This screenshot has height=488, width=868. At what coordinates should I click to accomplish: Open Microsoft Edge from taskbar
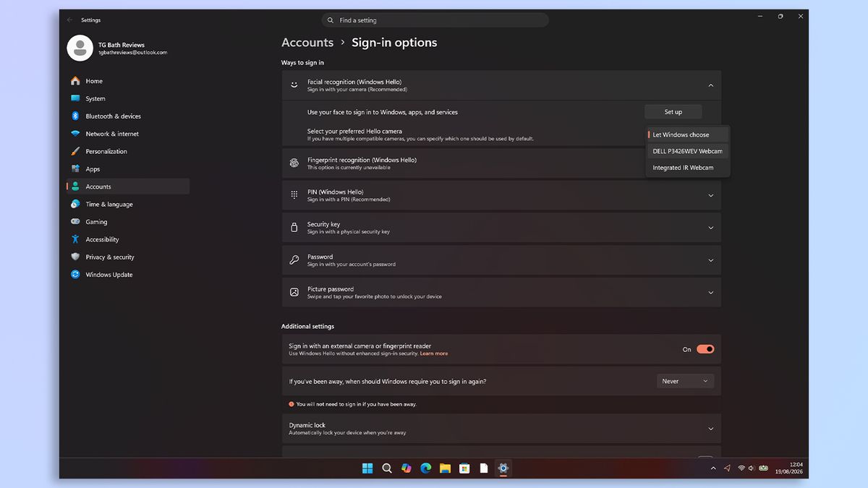coord(426,468)
